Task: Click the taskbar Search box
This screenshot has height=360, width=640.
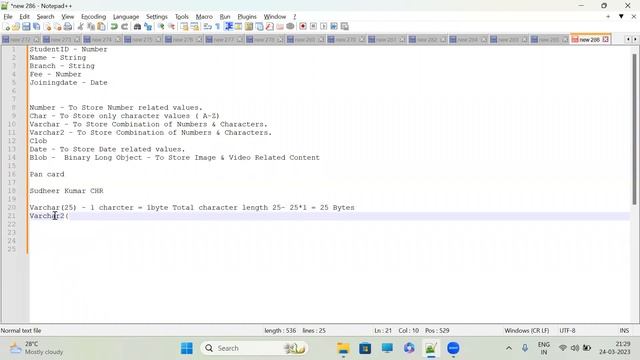Action: pos(255,348)
